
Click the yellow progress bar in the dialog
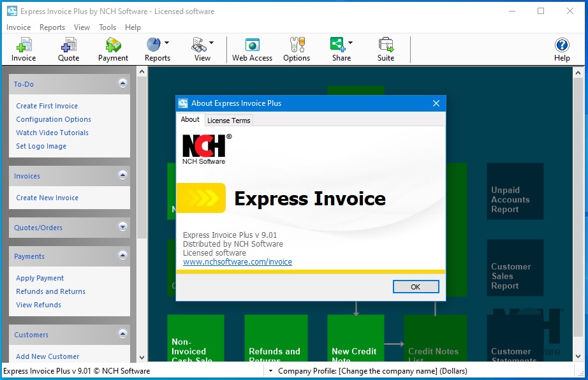309,272
